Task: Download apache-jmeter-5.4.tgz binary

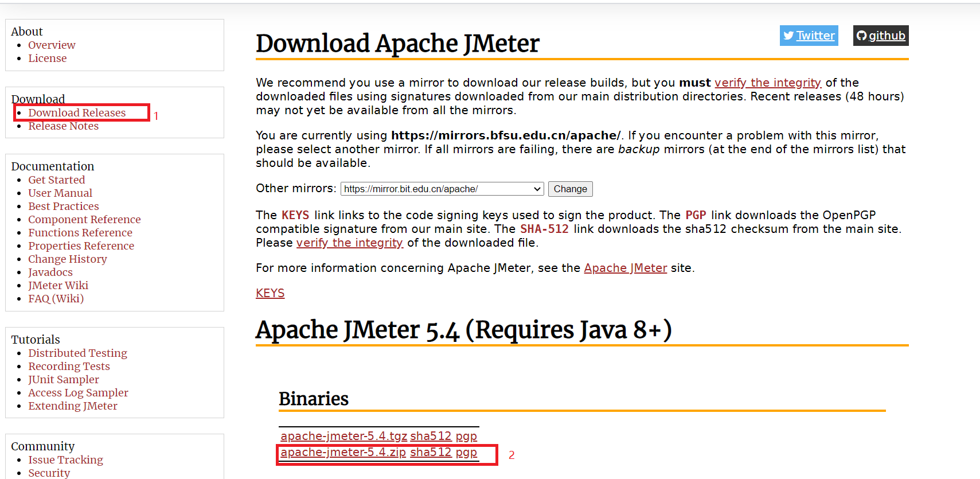Action: click(x=343, y=436)
